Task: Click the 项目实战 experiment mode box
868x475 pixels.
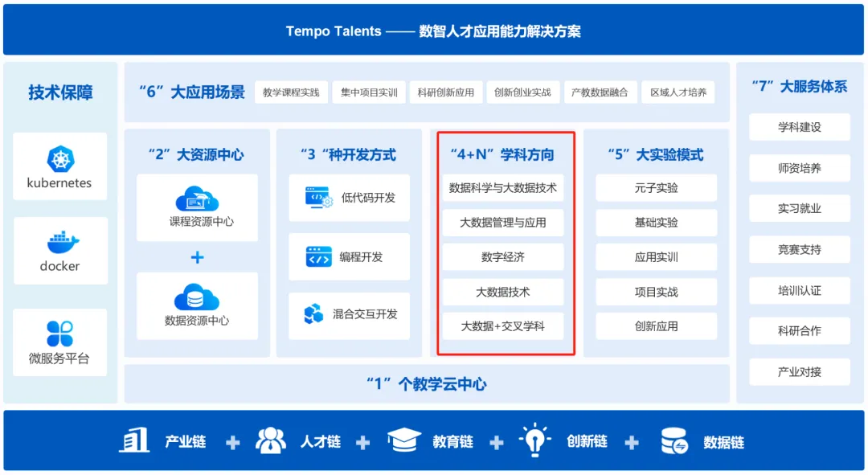Action: click(x=656, y=292)
